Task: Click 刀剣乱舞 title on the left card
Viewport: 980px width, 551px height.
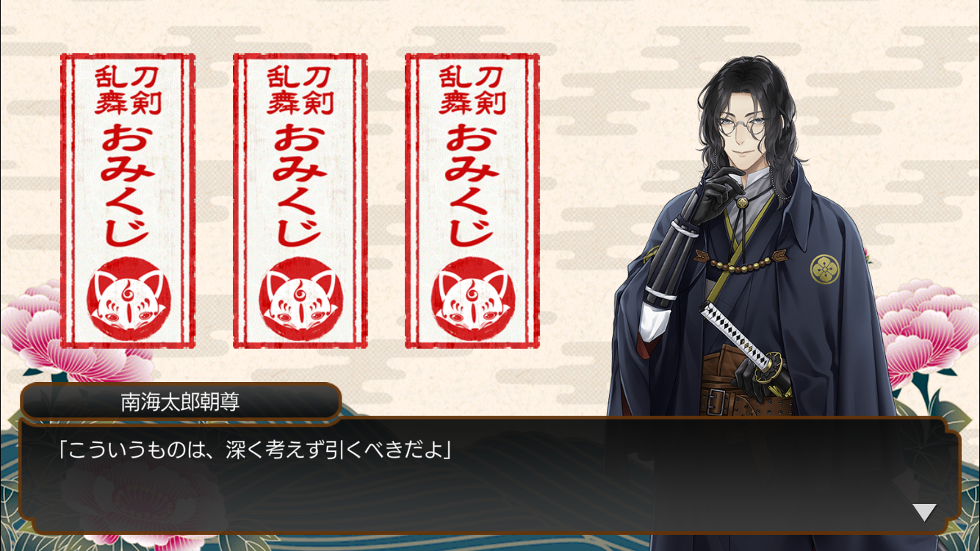Action: coord(128,89)
